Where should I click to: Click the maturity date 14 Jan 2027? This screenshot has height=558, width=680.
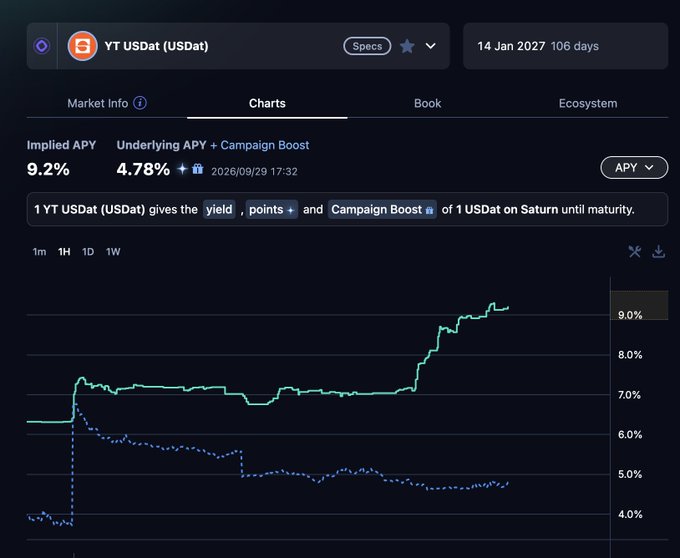[x=511, y=46]
